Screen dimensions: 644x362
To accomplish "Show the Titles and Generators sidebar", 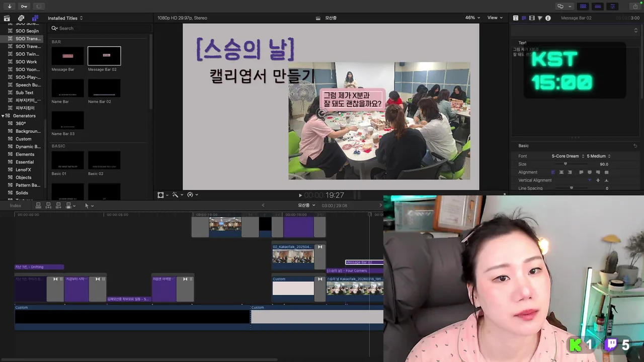I will 35,18.
